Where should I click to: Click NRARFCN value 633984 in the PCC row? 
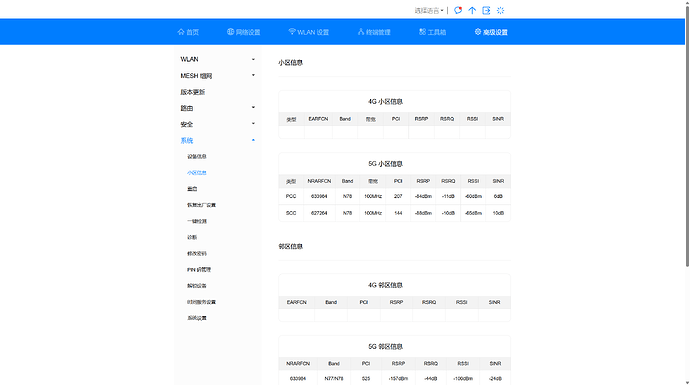319,196
